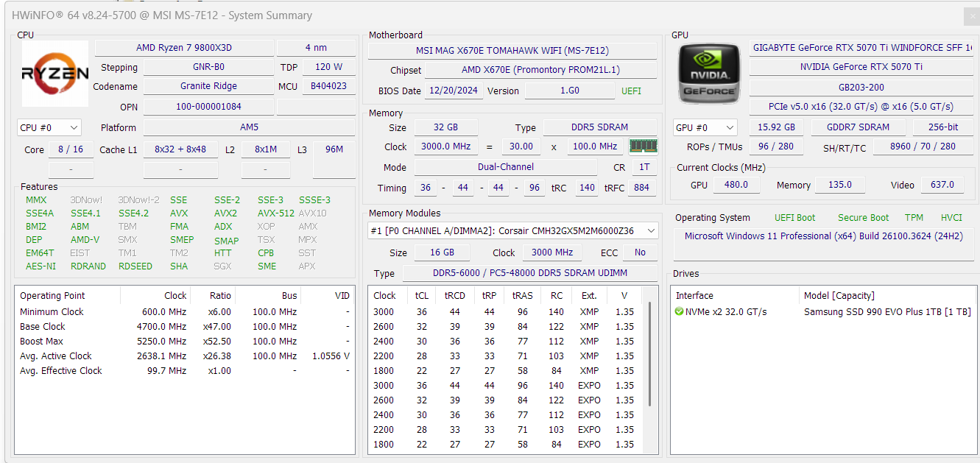
Task: Click the green NVMe drive status icon
Action: tap(679, 311)
